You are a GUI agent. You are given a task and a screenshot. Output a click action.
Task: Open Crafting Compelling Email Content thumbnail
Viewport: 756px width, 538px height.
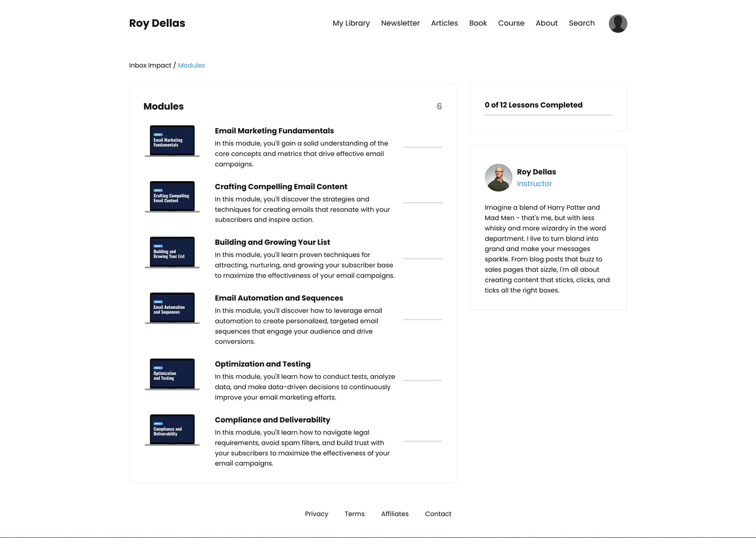coord(172,197)
